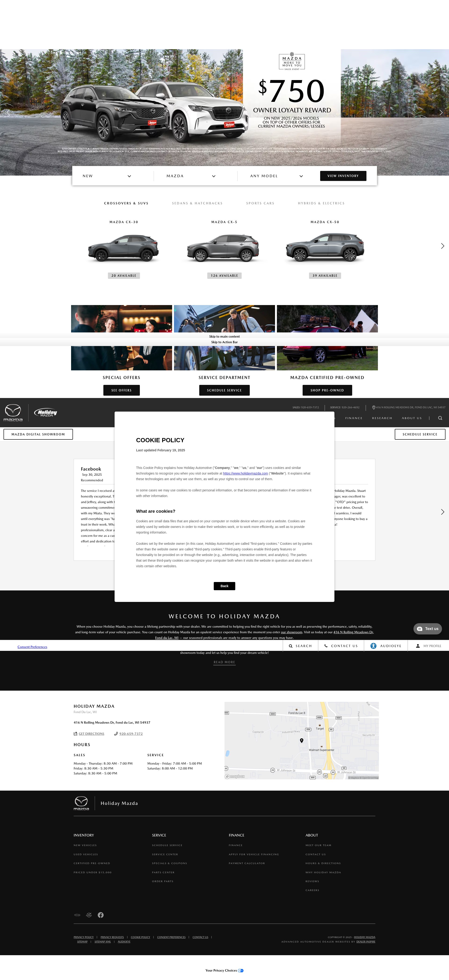449x980 pixels.
Task: Click the Privacy Policy link in the footer
Action: click(83, 937)
